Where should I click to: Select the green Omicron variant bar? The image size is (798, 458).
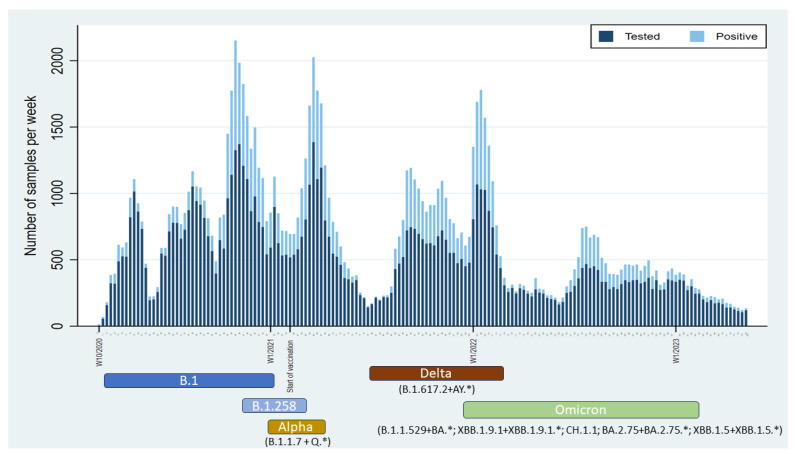pos(581,410)
